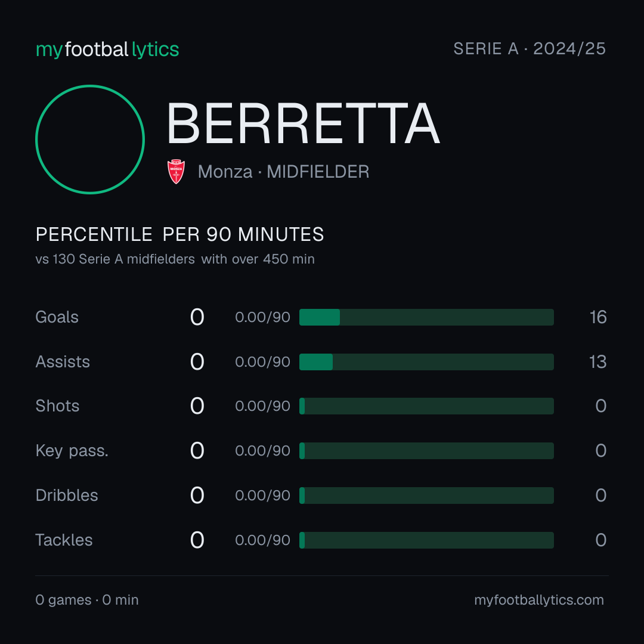This screenshot has width=644, height=644.
Task: Click the Tackles stat label
Action: tap(64, 540)
